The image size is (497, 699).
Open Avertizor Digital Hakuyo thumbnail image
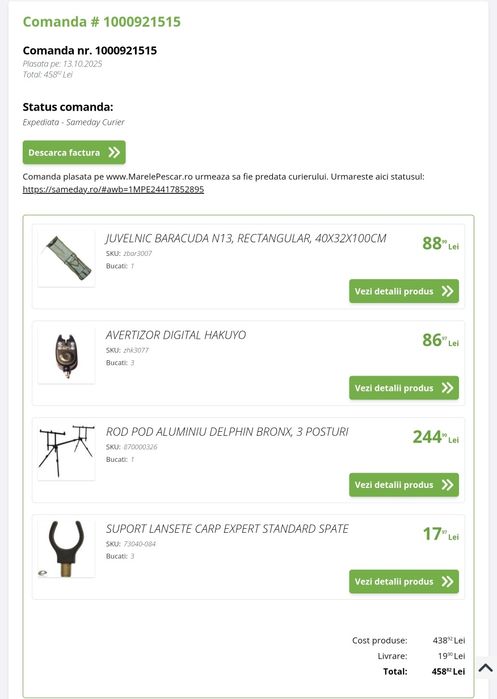[x=66, y=355]
